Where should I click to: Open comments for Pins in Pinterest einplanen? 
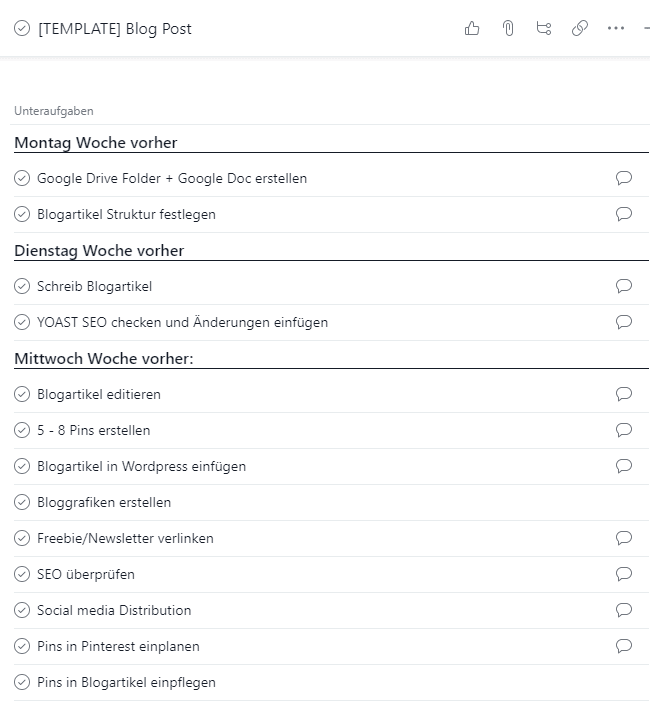(624, 646)
